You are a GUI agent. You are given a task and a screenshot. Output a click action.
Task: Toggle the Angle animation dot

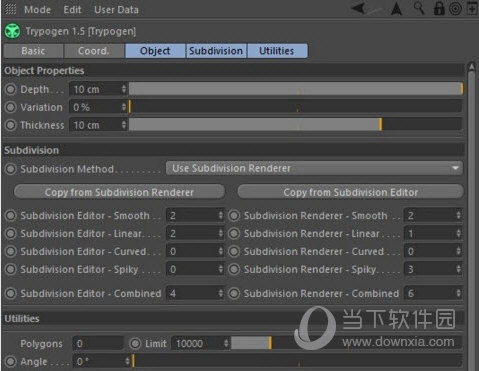click(x=11, y=362)
